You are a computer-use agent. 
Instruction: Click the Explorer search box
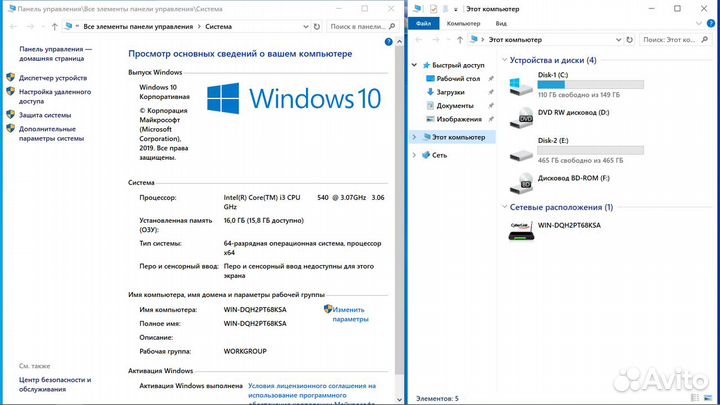(675, 40)
